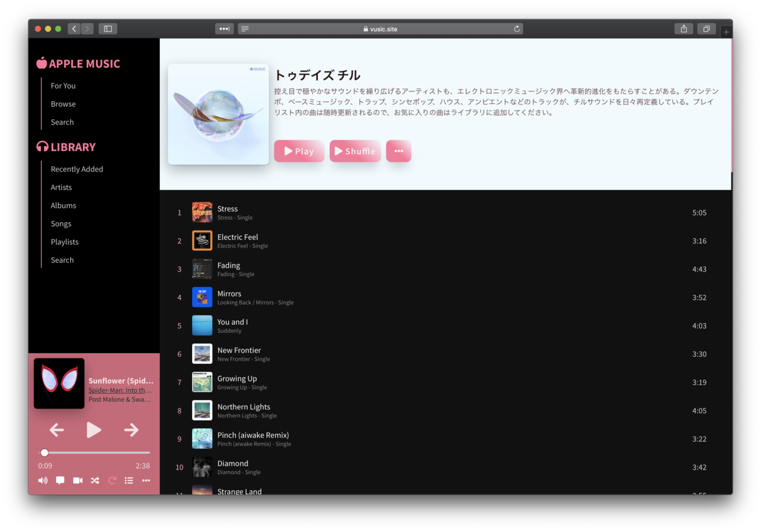Image resolution: width=761 pixels, height=532 pixels.
Task: Click the Stress album thumbnail
Action: coord(202,212)
